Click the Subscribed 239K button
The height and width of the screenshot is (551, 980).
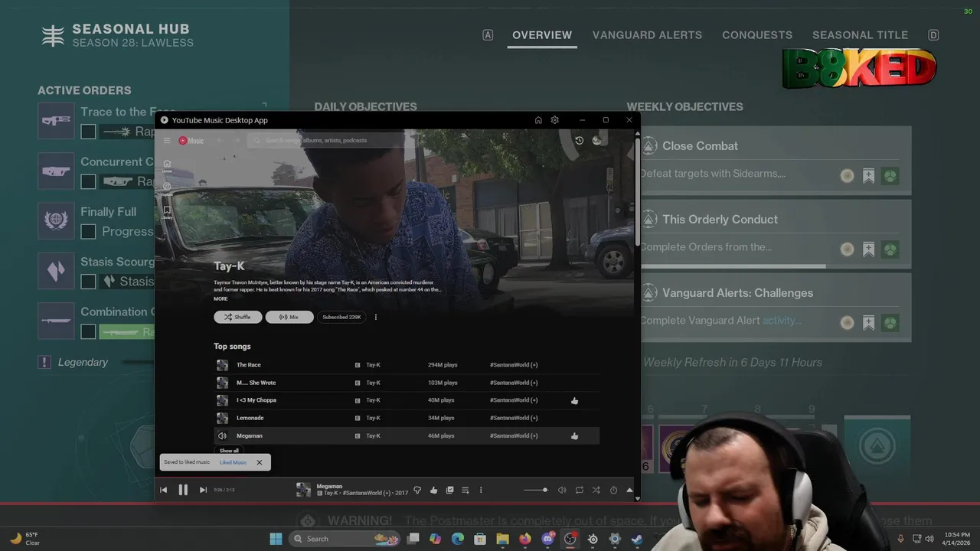click(341, 317)
